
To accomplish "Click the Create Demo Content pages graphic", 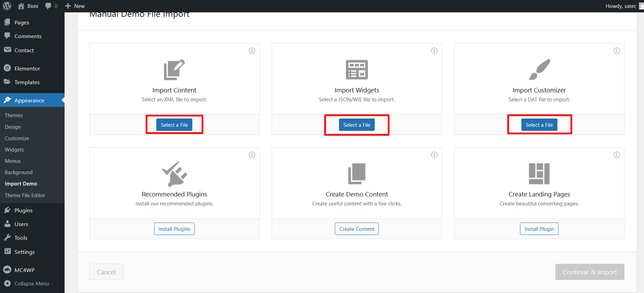I will click(357, 174).
